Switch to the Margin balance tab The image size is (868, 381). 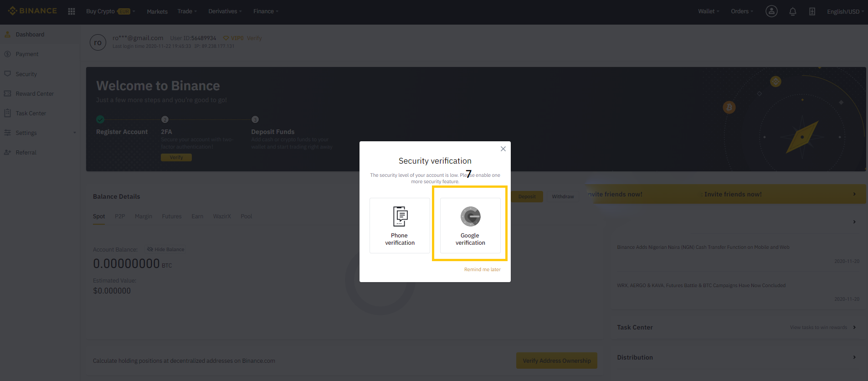(144, 216)
